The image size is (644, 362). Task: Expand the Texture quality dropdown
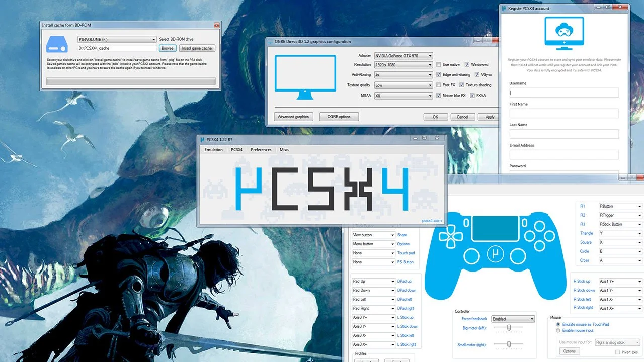(404, 85)
